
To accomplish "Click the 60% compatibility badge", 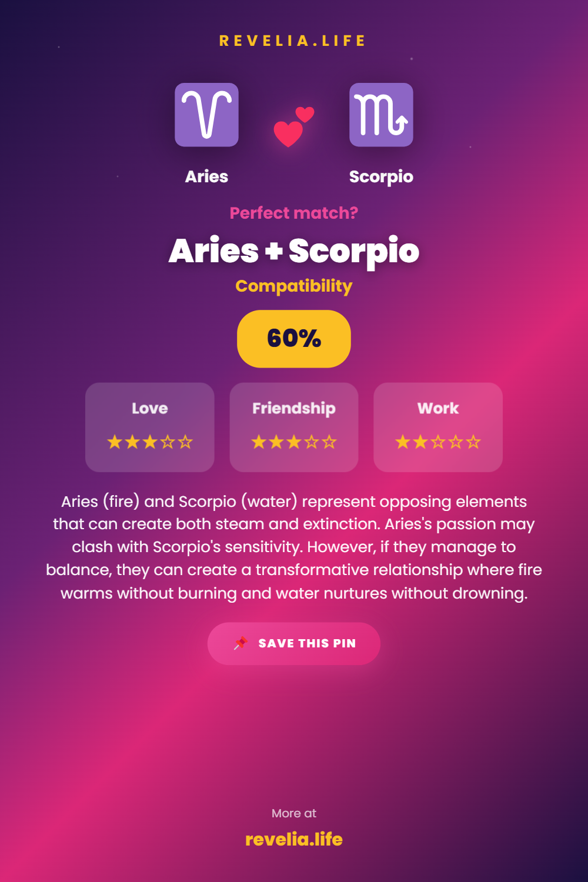I will coord(294,339).
